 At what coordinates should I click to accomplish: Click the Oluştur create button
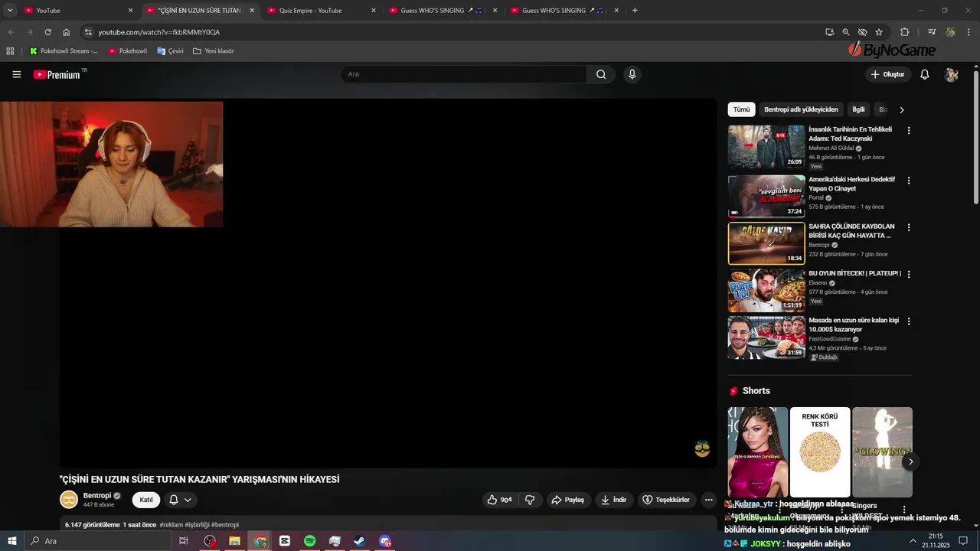pyautogui.click(x=887, y=74)
